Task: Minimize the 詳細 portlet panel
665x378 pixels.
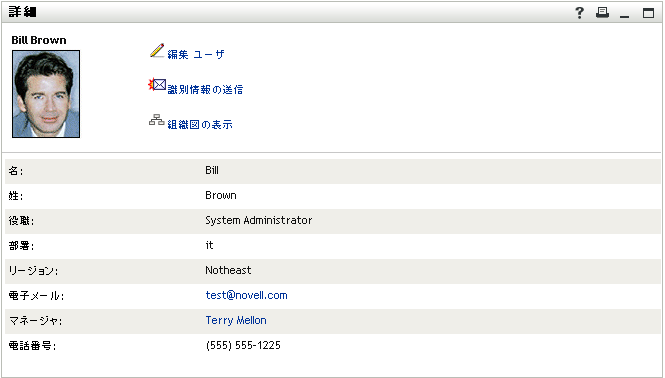Action: pos(624,17)
